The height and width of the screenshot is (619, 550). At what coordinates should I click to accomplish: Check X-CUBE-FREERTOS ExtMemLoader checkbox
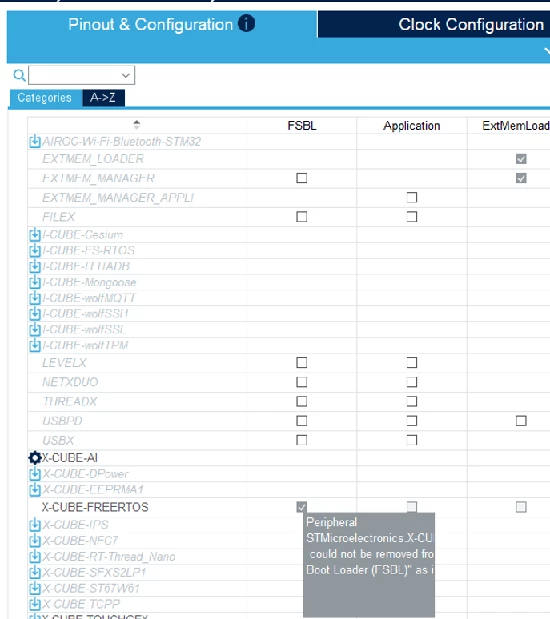click(521, 506)
